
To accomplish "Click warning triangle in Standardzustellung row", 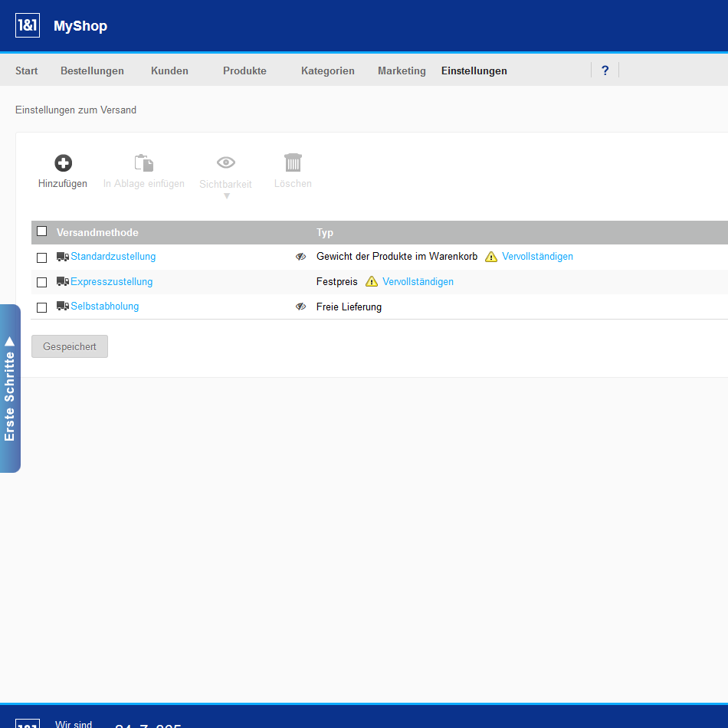I will click(491, 257).
